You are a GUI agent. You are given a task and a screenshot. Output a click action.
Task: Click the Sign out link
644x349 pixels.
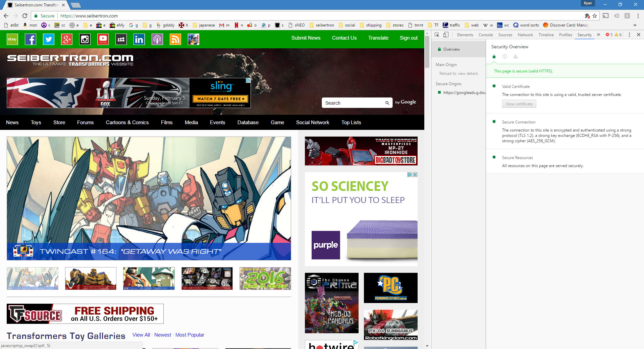tap(409, 38)
